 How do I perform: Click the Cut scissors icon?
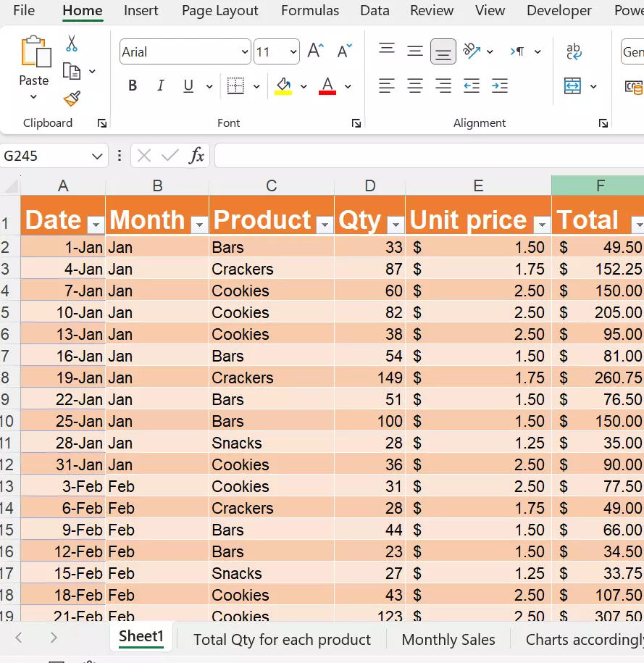click(72, 44)
